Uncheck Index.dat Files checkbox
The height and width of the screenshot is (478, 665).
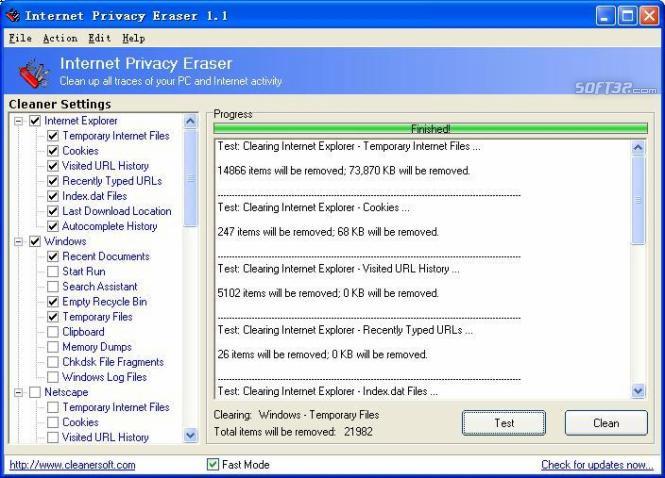[x=53, y=196]
